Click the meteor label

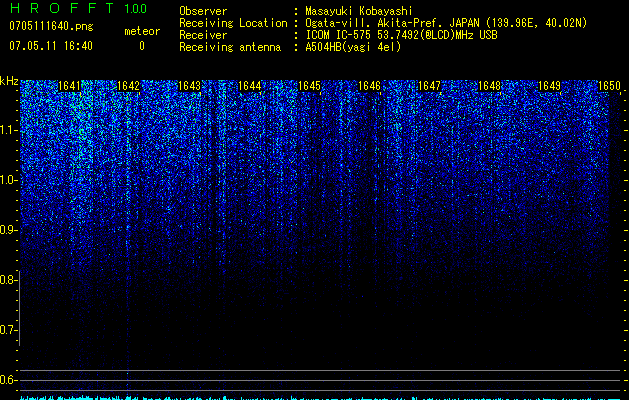[142, 31]
